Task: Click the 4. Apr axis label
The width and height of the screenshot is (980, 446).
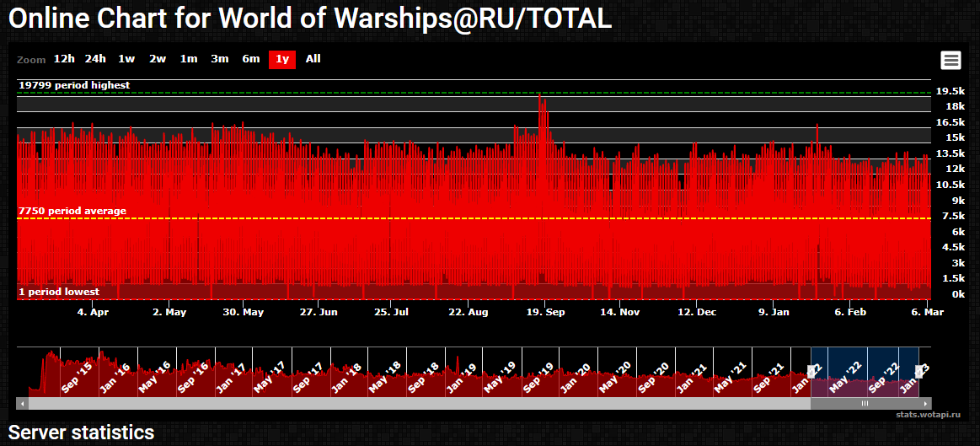Action: (x=93, y=311)
